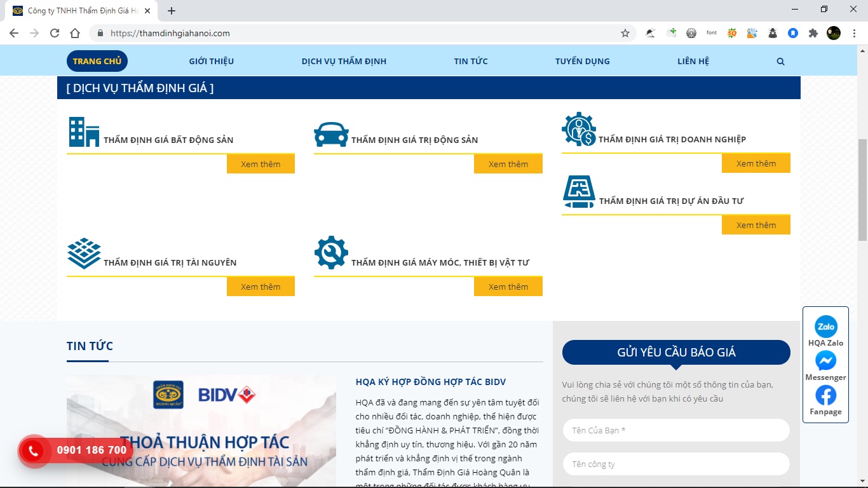Open THẨM ĐỊNH GIÁ TRỊ DOANH NGHIỆP link

(x=672, y=139)
